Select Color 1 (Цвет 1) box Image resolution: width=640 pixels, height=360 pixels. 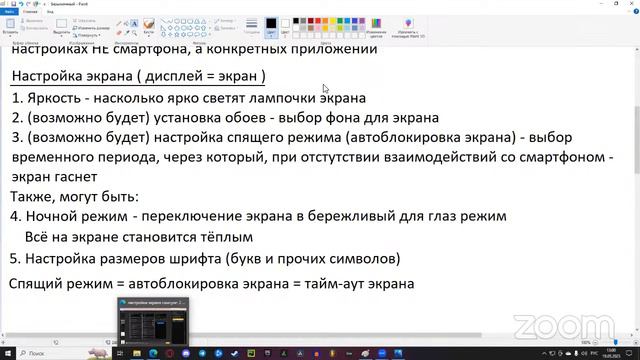(x=271, y=28)
